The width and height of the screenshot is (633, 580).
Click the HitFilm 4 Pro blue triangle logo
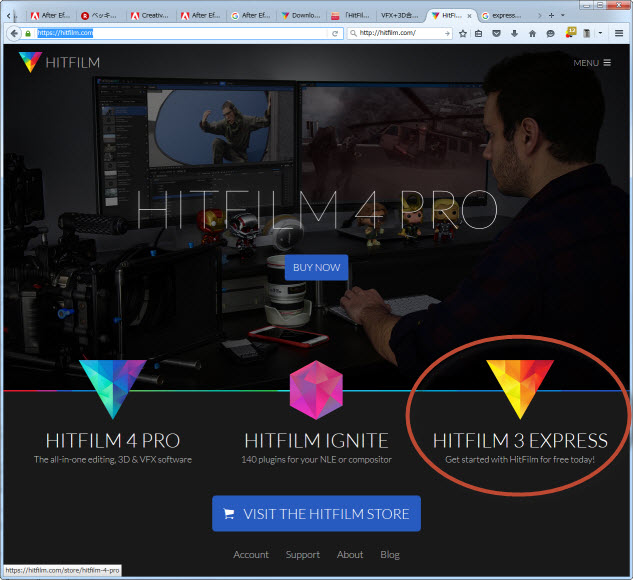(113, 389)
